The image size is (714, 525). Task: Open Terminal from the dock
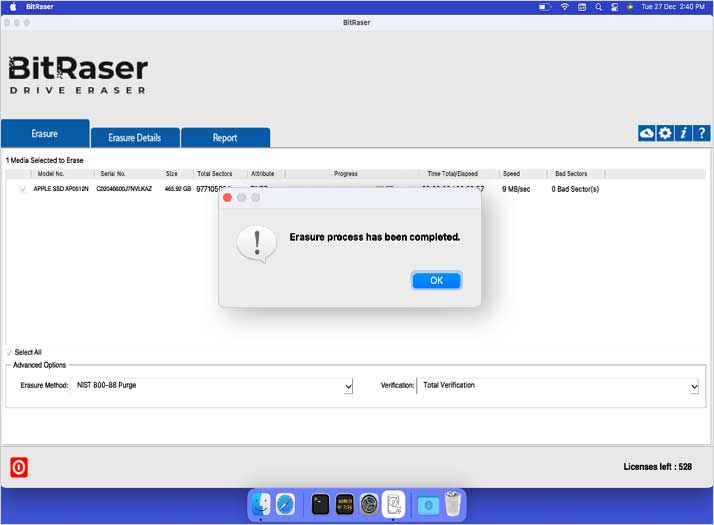[320, 505]
